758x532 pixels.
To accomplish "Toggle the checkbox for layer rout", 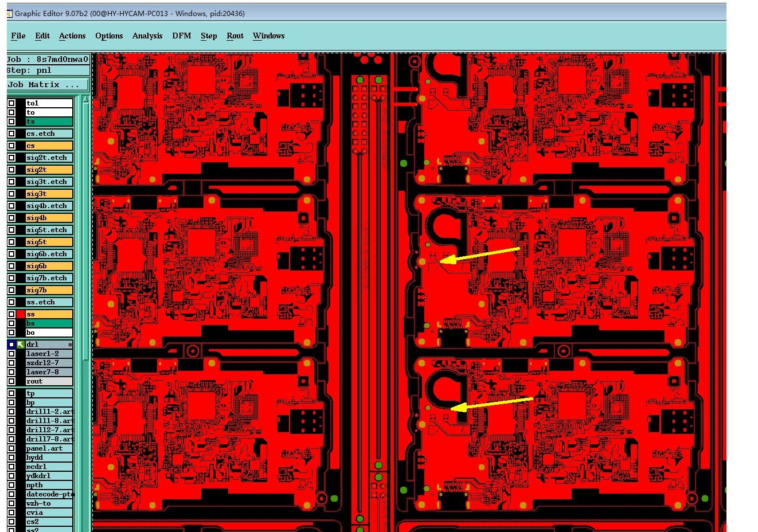I will pyautogui.click(x=11, y=381).
